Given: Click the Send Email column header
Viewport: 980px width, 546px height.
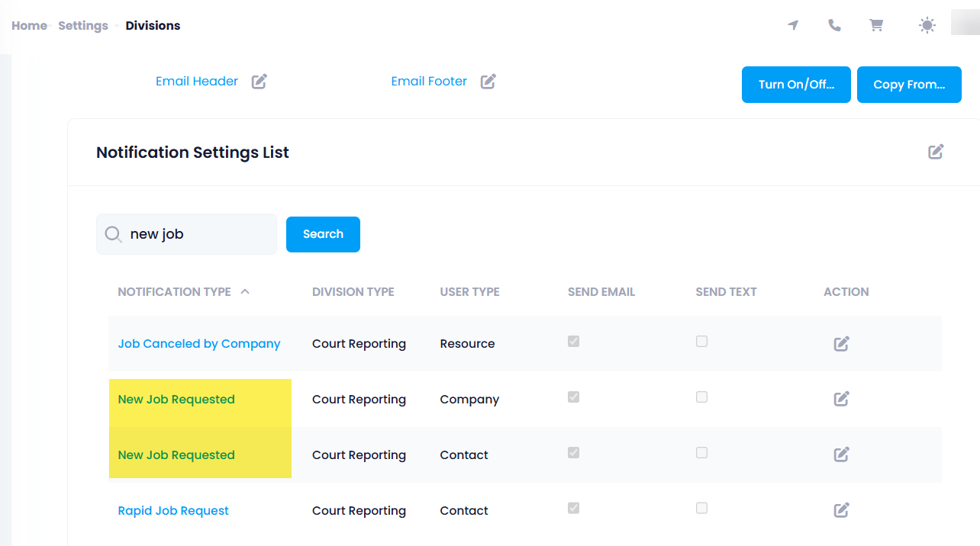Looking at the screenshot, I should point(601,291).
